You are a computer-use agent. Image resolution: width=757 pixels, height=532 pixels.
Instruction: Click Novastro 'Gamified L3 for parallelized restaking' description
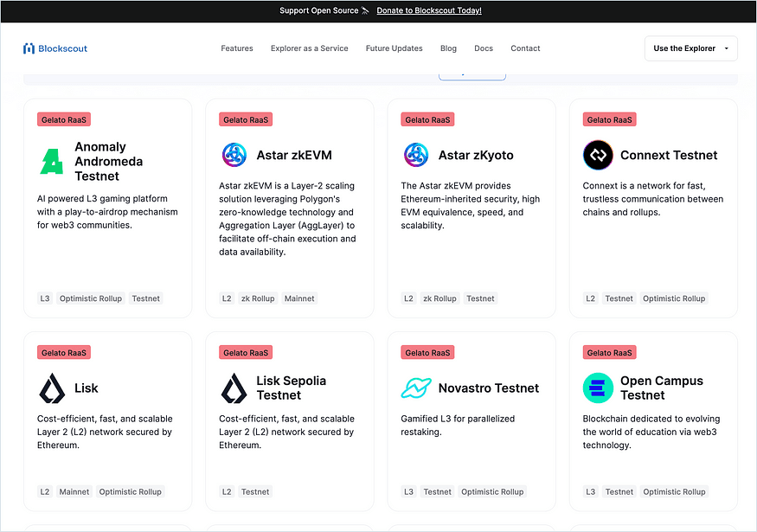coord(458,426)
